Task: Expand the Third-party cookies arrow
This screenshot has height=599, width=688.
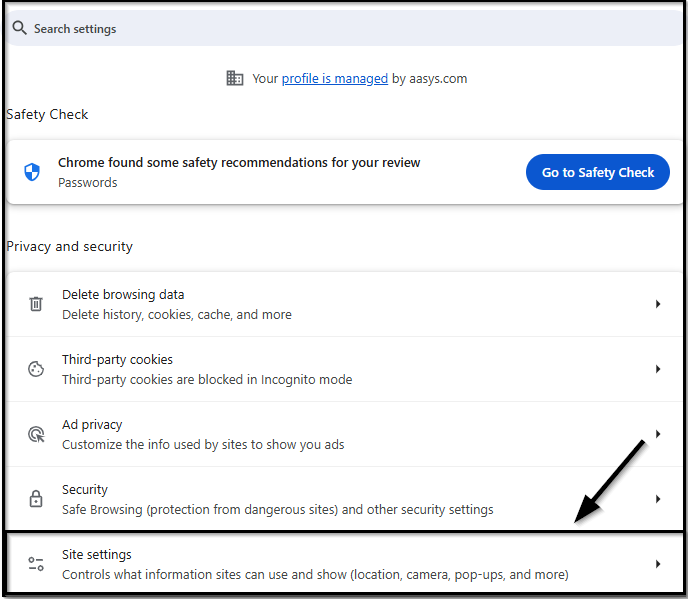Action: point(658,369)
